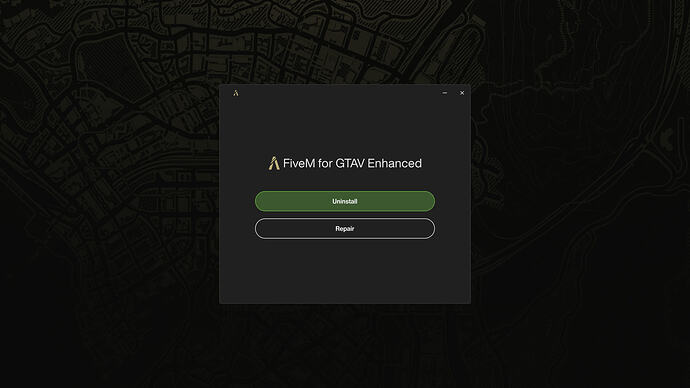Click the green Uninstall button
The height and width of the screenshot is (388, 690).
point(345,201)
